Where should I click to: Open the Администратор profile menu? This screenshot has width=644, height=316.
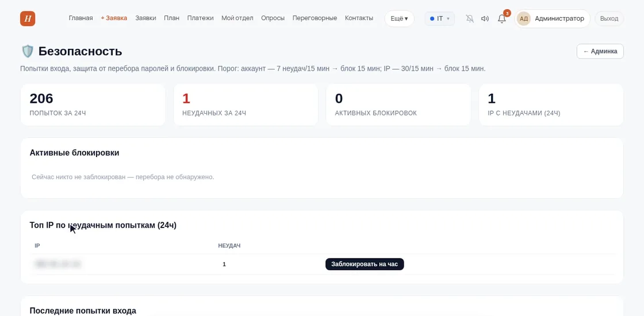[x=553, y=18]
